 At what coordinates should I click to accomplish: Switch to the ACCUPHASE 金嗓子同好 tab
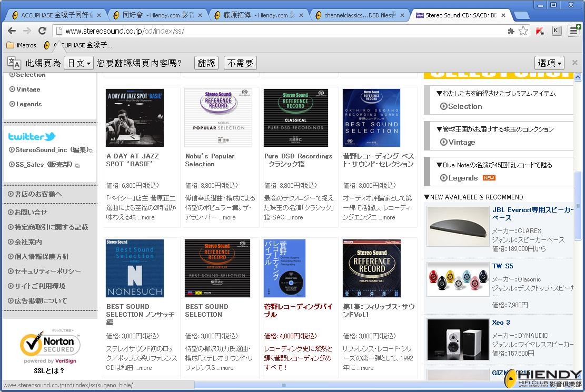pos(56,15)
